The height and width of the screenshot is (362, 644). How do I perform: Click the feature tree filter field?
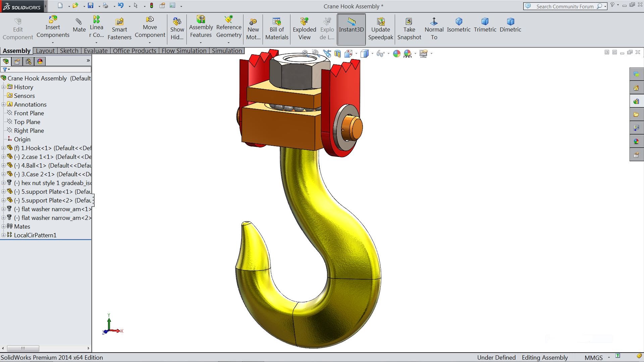point(46,69)
